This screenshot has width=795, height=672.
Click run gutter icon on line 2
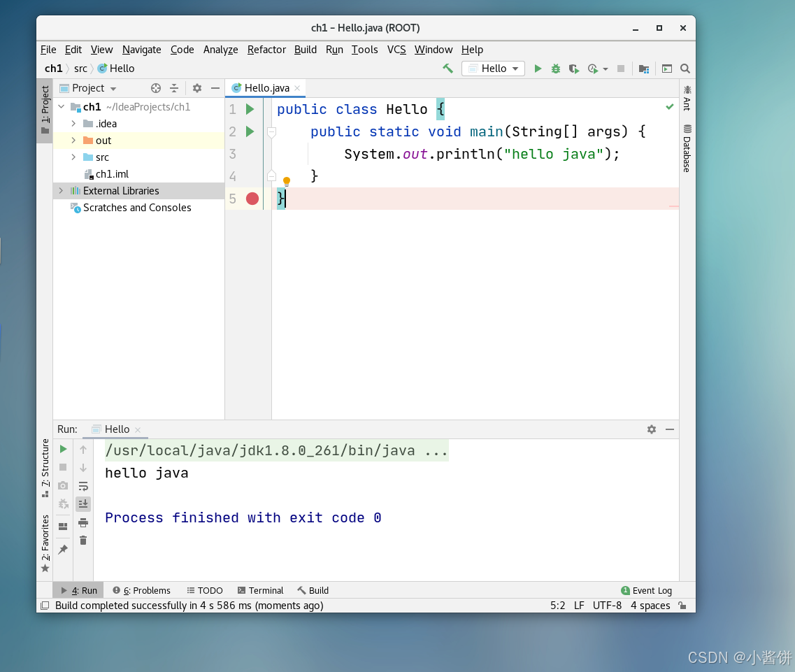click(x=250, y=132)
